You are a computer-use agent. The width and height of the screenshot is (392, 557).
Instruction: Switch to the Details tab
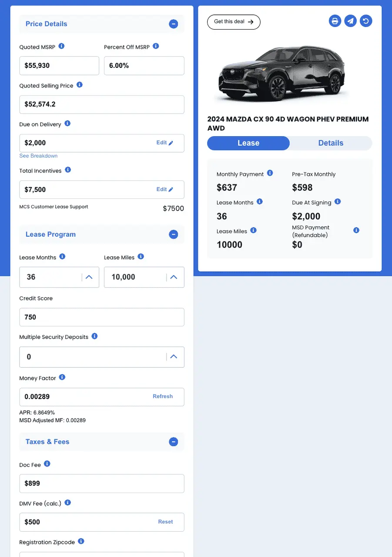(x=331, y=143)
